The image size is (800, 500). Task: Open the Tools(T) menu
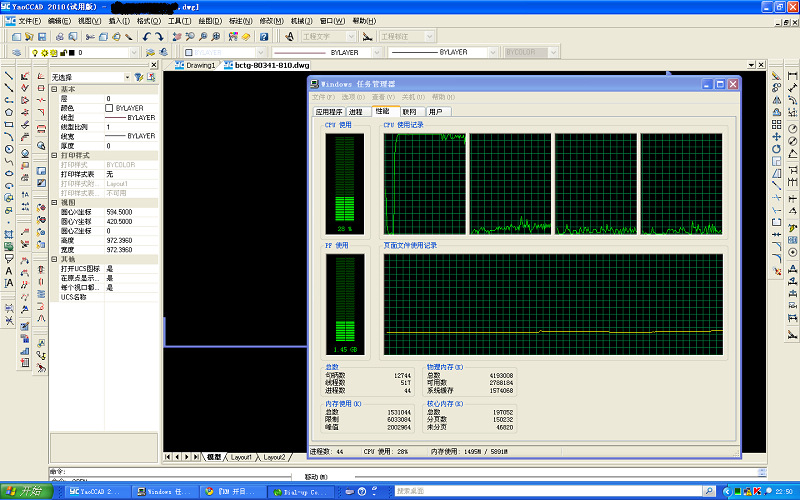coord(180,21)
